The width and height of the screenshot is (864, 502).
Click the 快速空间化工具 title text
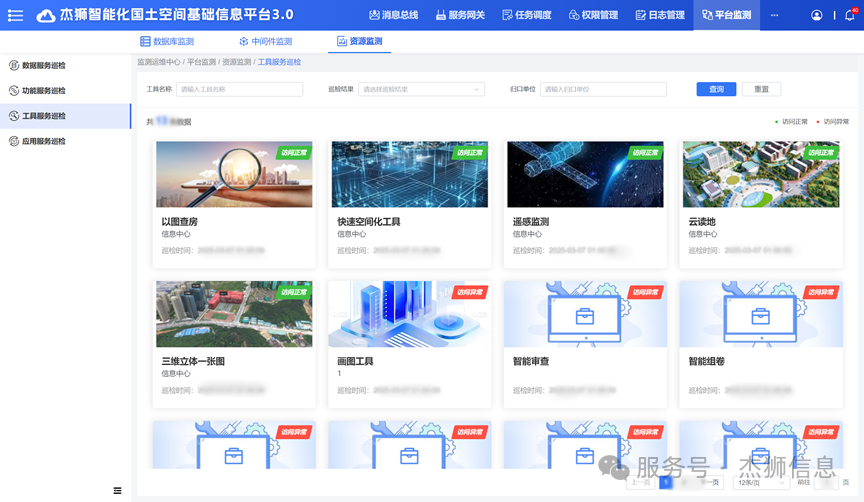[369, 222]
